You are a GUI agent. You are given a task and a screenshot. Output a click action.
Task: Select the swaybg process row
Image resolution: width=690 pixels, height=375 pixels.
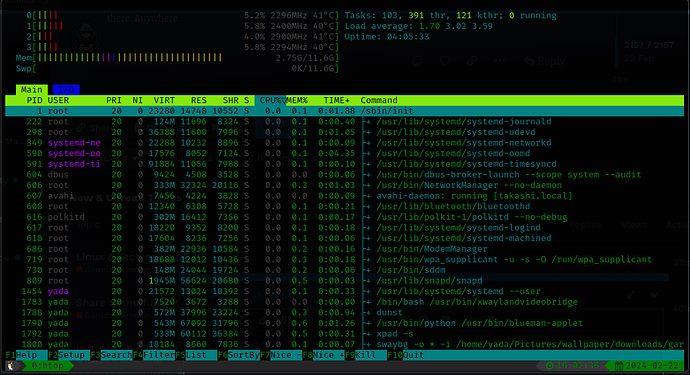[x=345, y=345]
